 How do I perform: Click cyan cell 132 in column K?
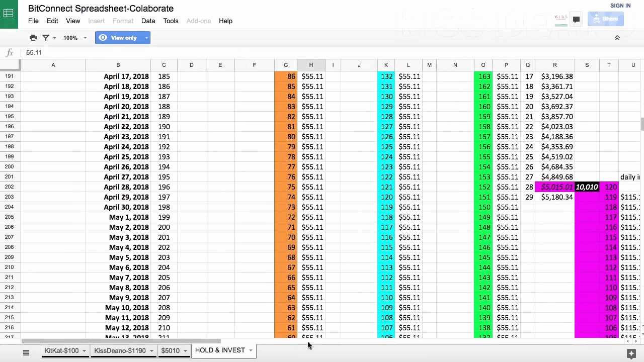386,76
